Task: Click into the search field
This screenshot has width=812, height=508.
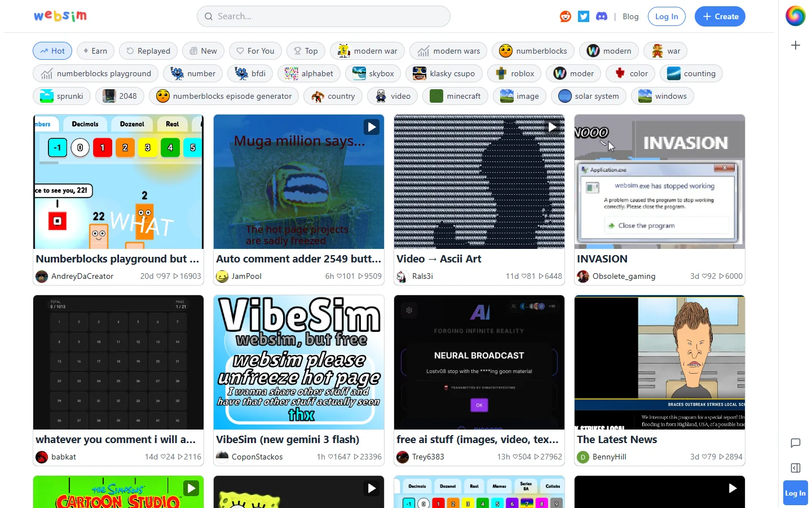Action: [x=324, y=16]
